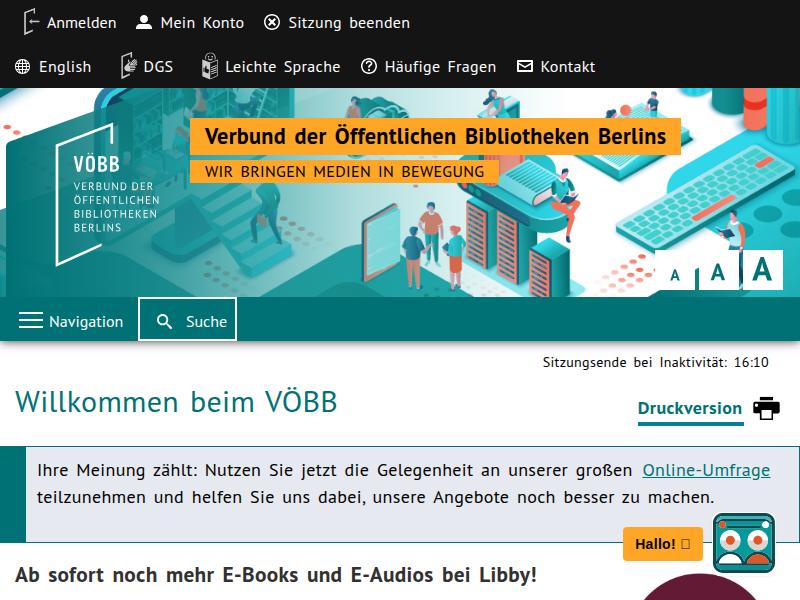Click the printer icon beside Druckversion
The image size is (800, 600).
pyautogui.click(x=765, y=408)
